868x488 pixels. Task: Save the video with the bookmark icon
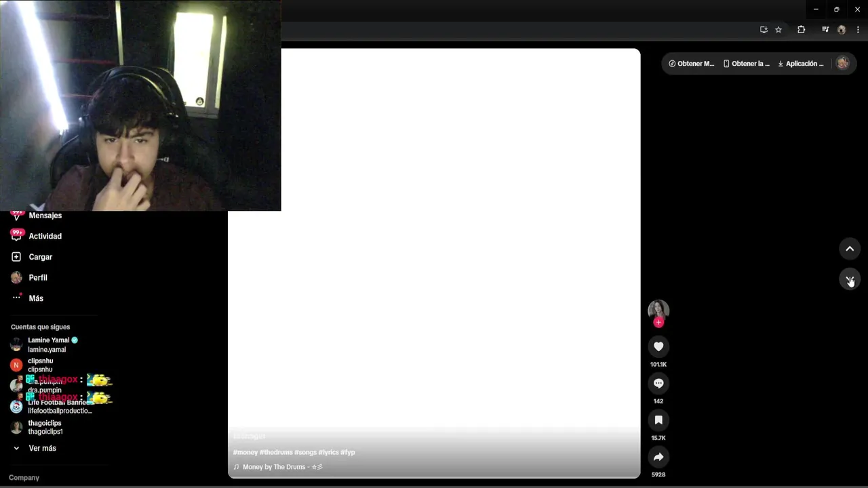[x=658, y=420]
